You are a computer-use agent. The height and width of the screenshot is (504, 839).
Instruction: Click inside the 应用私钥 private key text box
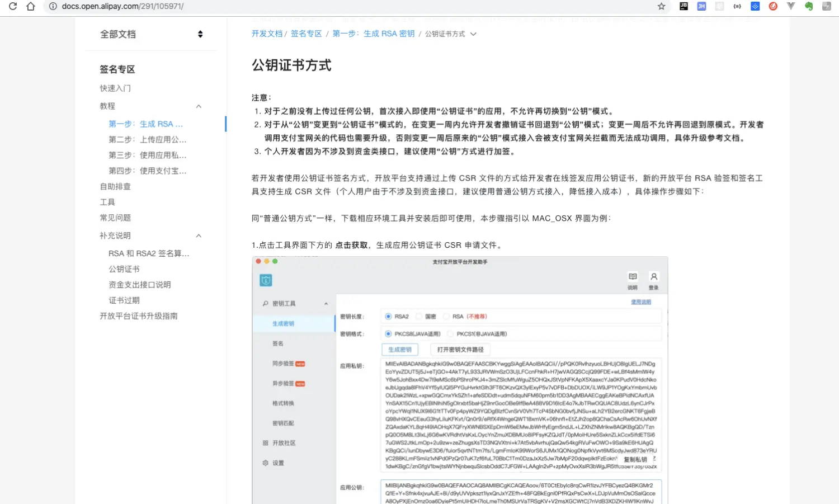coord(521,415)
